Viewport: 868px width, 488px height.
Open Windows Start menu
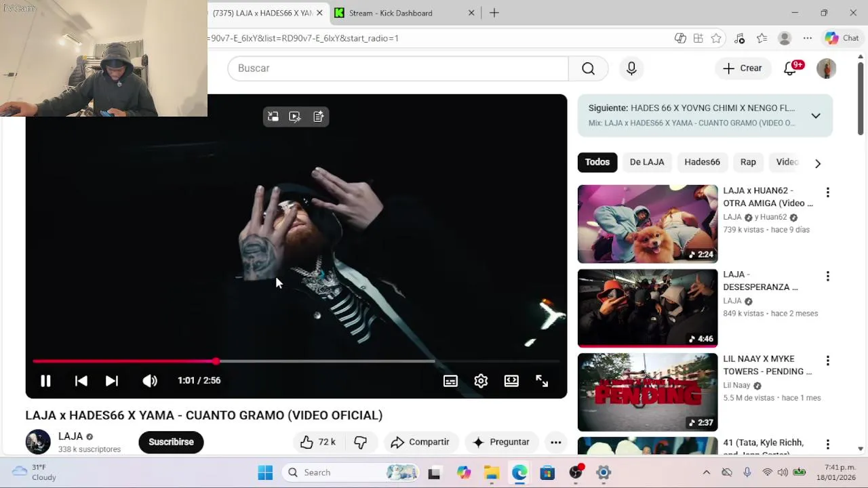tap(265, 472)
